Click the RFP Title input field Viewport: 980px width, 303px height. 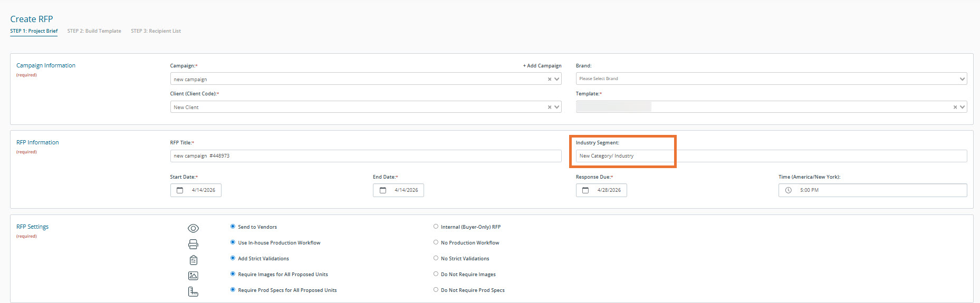[365, 156]
